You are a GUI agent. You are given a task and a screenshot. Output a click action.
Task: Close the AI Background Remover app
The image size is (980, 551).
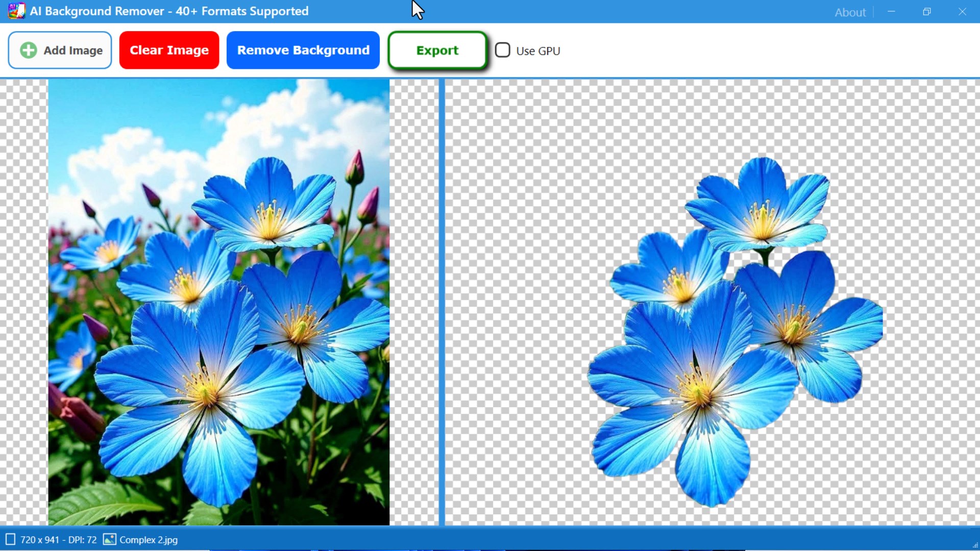click(x=962, y=11)
